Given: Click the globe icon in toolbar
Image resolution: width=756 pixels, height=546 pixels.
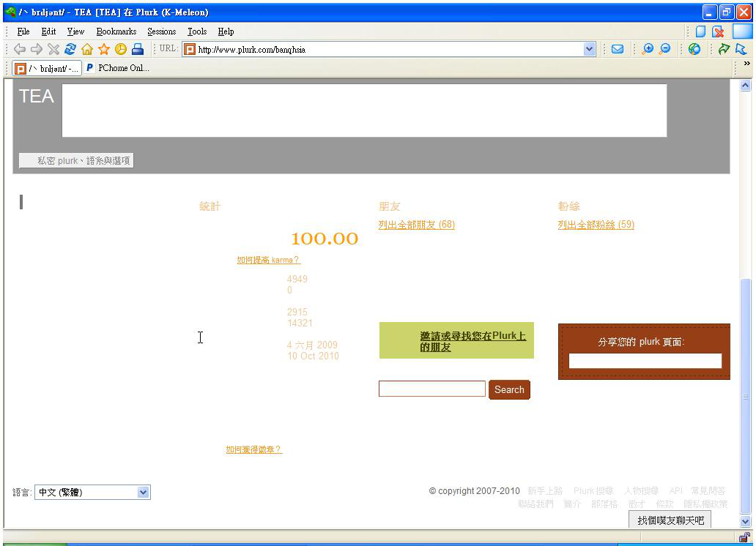Looking at the screenshot, I should point(694,49).
